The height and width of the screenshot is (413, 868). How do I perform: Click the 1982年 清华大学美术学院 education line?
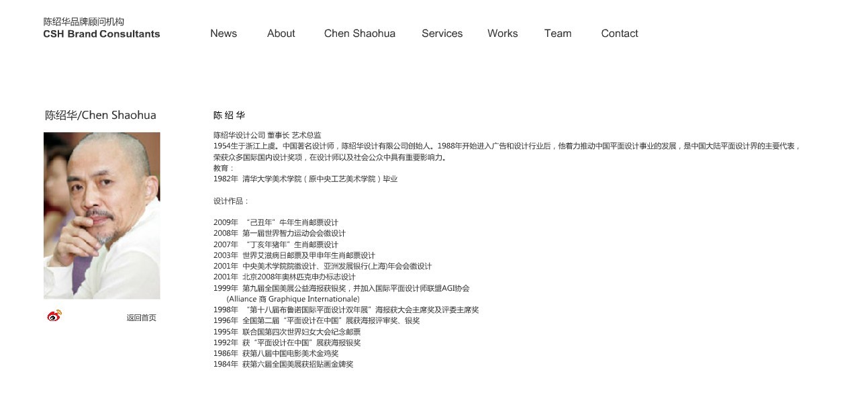coord(305,179)
